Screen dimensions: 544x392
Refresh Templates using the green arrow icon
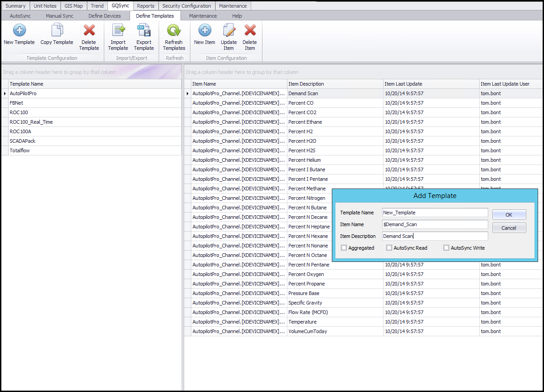pos(174,31)
